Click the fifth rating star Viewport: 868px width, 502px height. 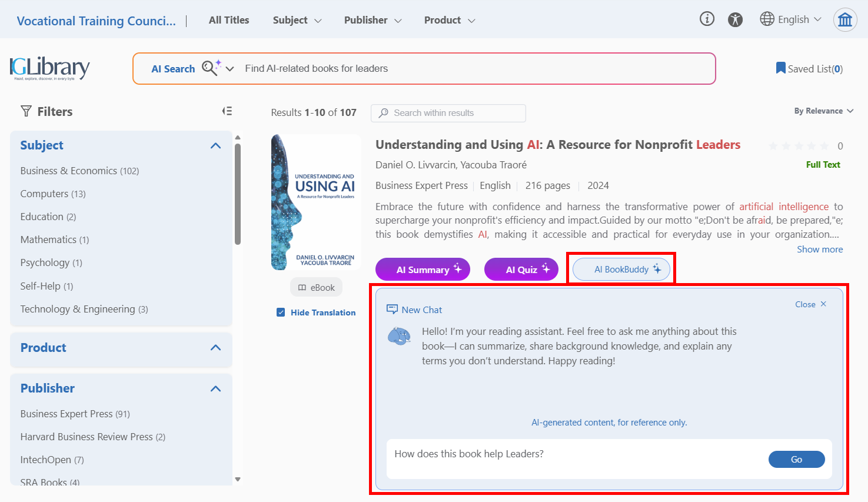(824, 146)
